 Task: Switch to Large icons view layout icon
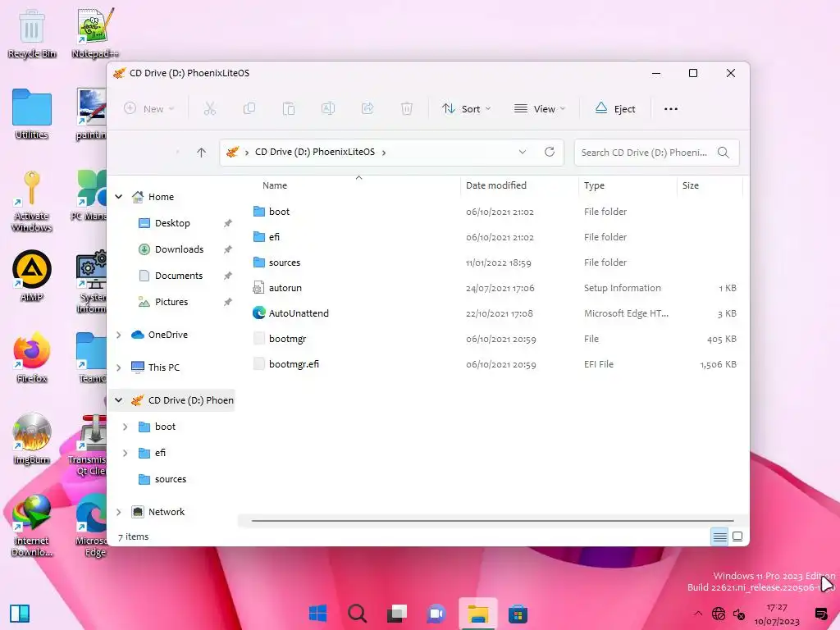coord(737,536)
